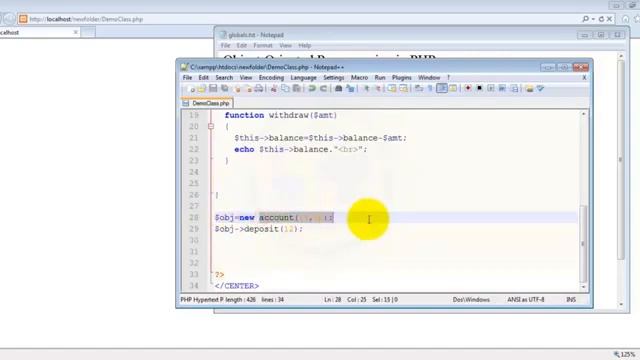Close the localhost browser tab
640x360 pixels.
76,32
